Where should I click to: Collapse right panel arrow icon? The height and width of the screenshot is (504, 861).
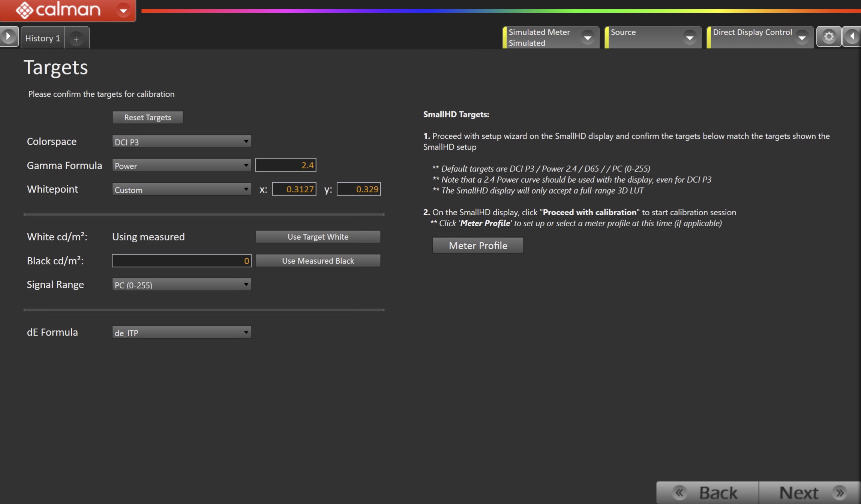(852, 37)
